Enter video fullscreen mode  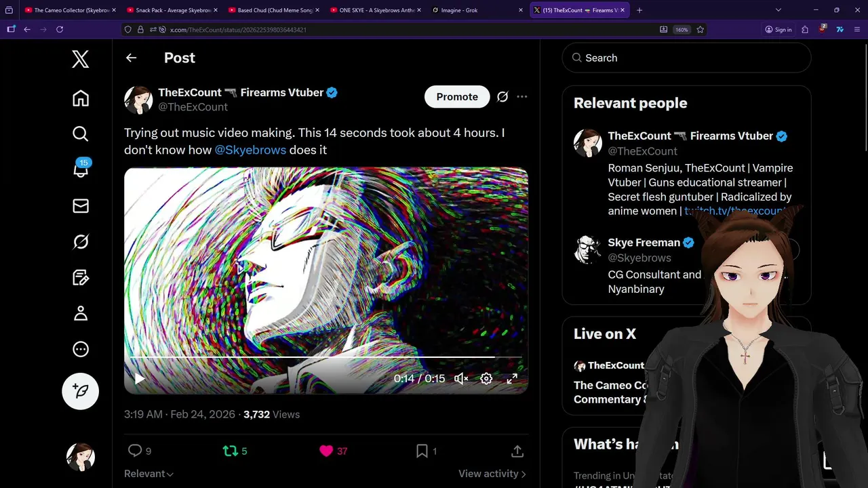[512, 379]
